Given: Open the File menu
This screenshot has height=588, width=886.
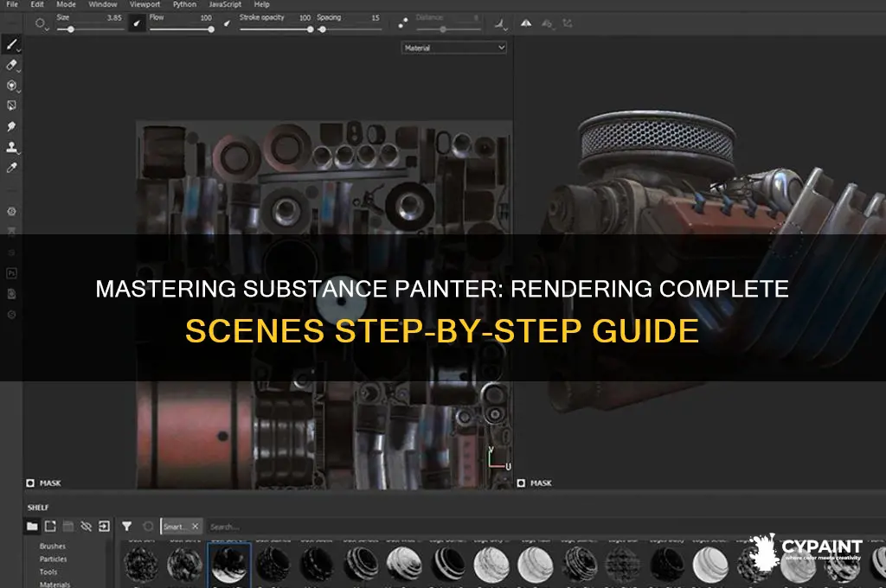Looking at the screenshot, I should point(12,4).
